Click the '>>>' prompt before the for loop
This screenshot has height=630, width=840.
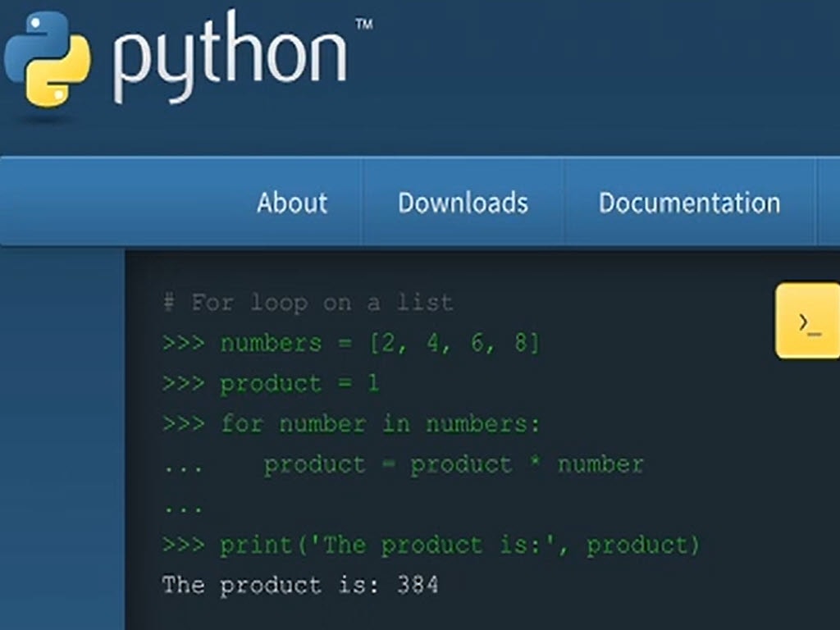point(183,424)
